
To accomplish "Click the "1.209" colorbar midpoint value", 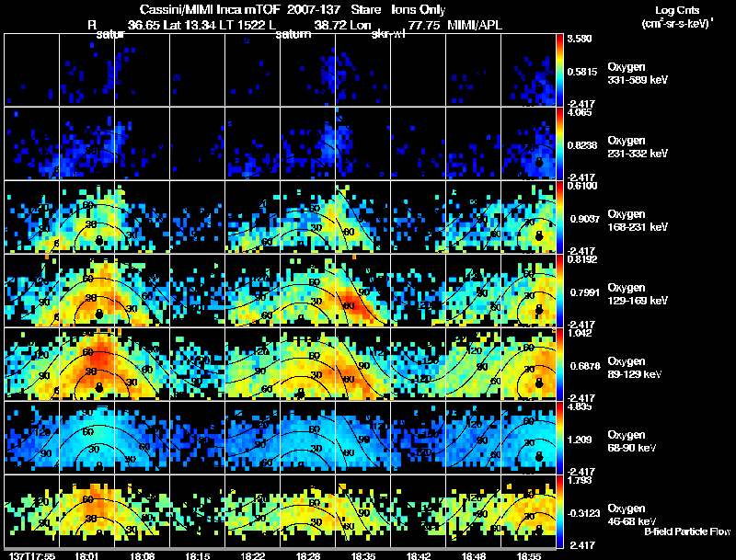I will click(x=581, y=440).
